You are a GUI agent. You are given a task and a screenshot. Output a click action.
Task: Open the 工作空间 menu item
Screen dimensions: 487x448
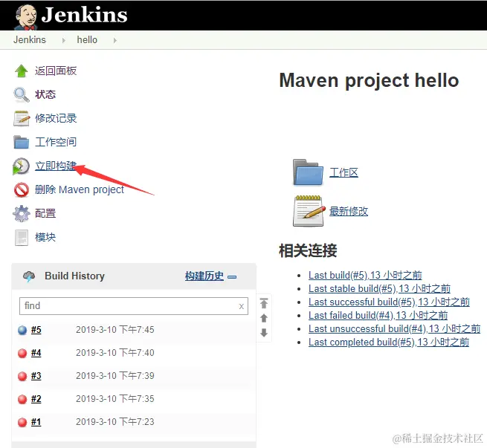pos(56,142)
